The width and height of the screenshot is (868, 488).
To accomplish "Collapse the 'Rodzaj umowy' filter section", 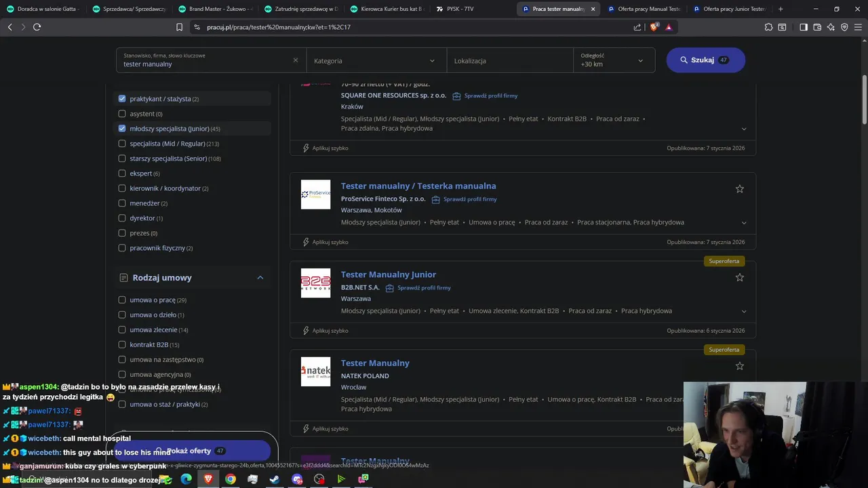I will click(260, 278).
